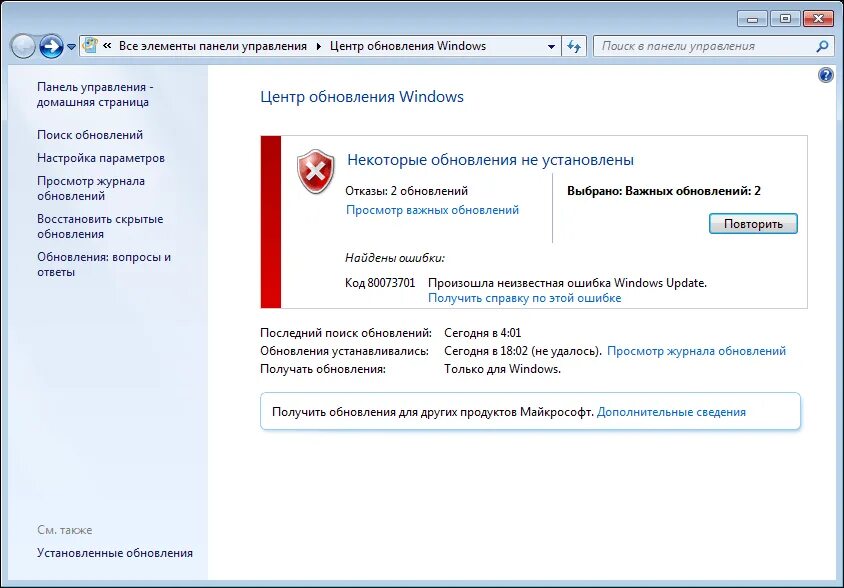Click the Back navigation arrow button
Screen dimensions: 844x588
[23, 46]
